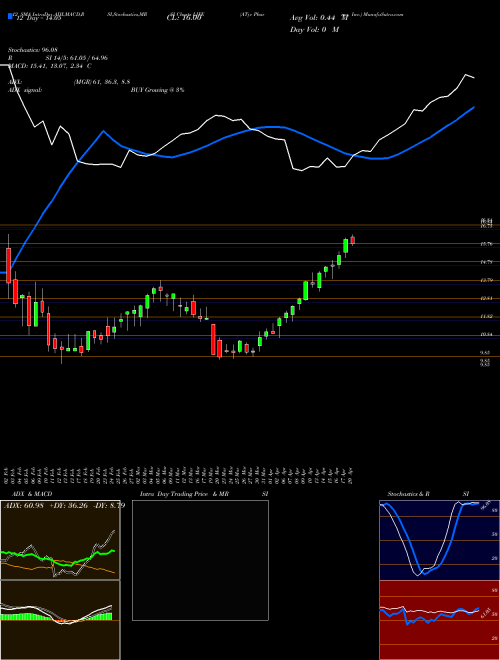Click the 13.79 price axis label
This screenshot has width=500, height=660.
[x=486, y=280]
